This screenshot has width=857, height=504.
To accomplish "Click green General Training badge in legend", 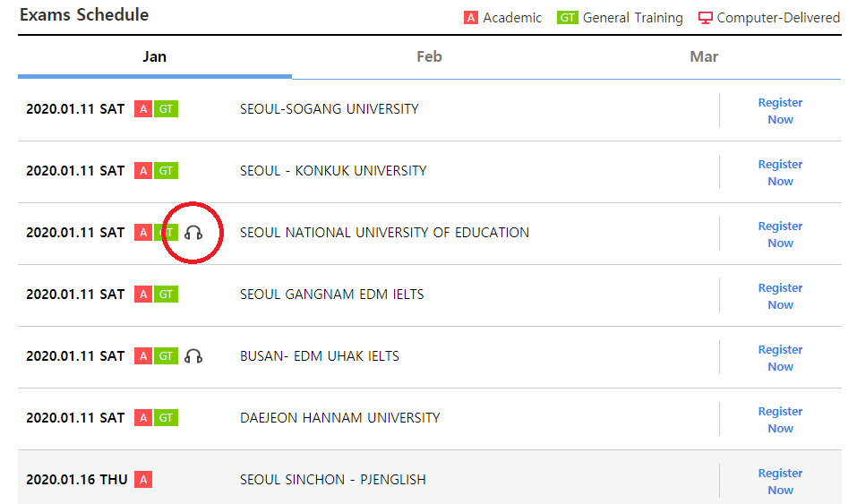I will pos(567,18).
